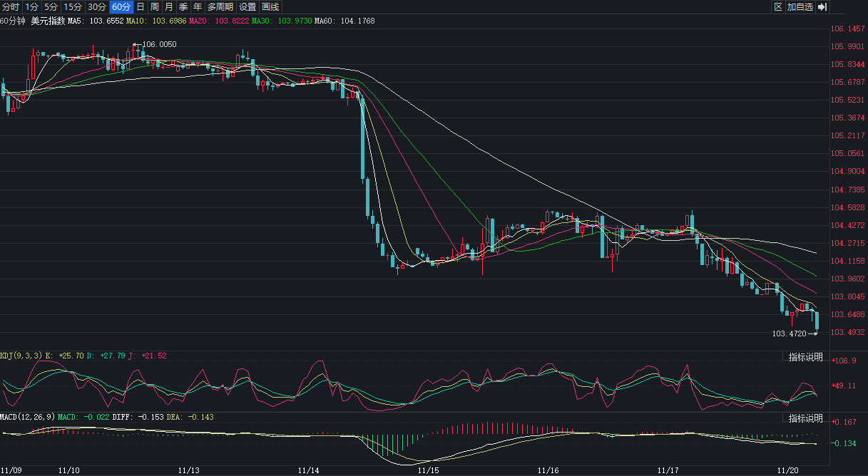The width and height of the screenshot is (868, 476).
Task: Select the active 60分 period tab
Action: pyautogui.click(x=121, y=7)
